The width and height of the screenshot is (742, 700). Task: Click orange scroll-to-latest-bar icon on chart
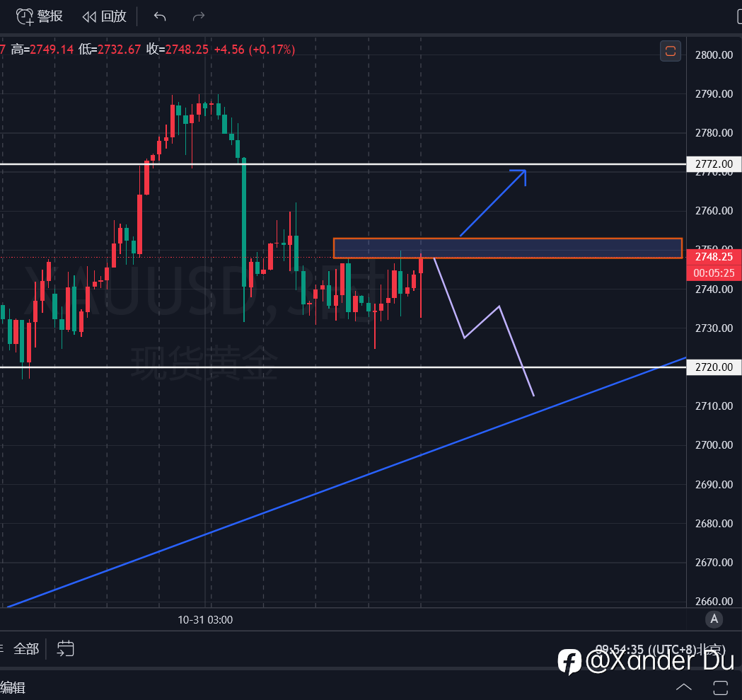tap(671, 51)
